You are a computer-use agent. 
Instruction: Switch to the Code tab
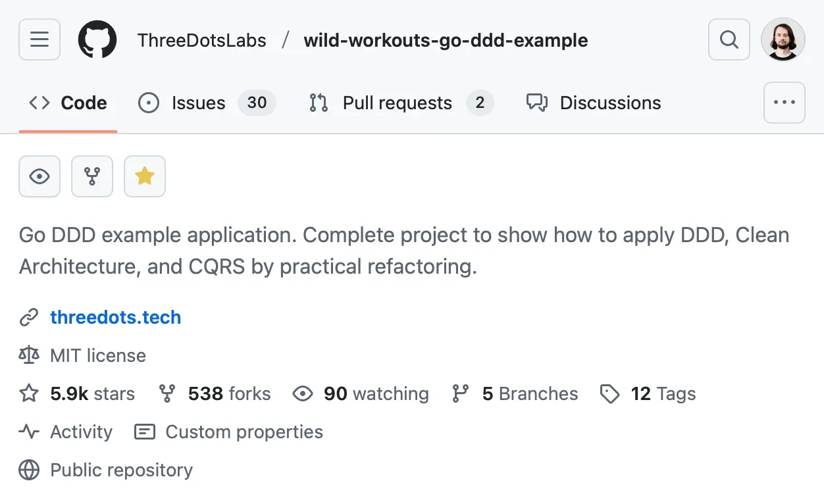[x=68, y=103]
